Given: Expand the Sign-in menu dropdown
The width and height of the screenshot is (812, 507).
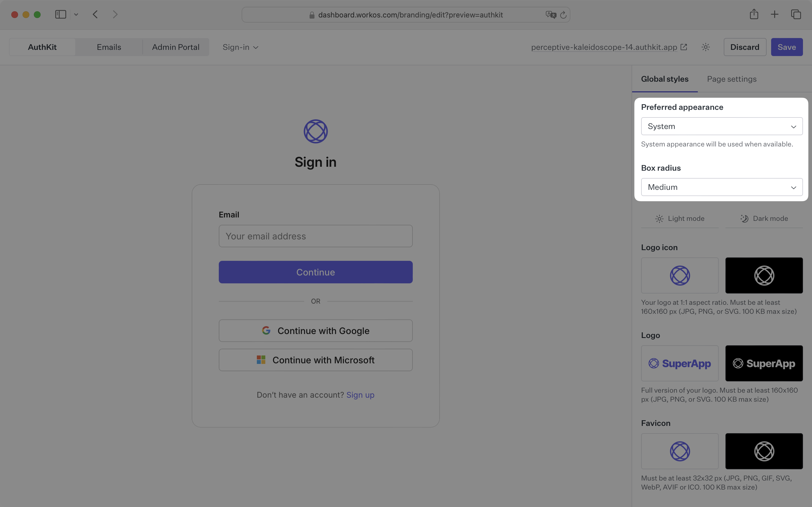Looking at the screenshot, I should pyautogui.click(x=240, y=47).
